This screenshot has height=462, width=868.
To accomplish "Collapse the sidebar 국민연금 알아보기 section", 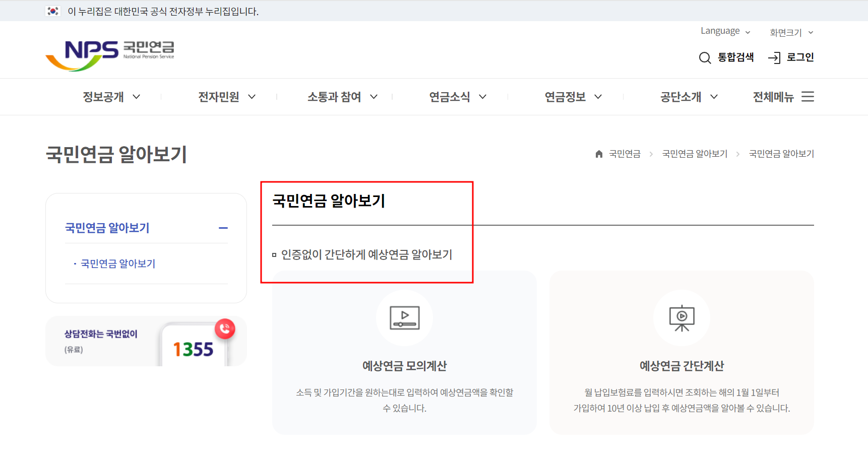I will (223, 228).
